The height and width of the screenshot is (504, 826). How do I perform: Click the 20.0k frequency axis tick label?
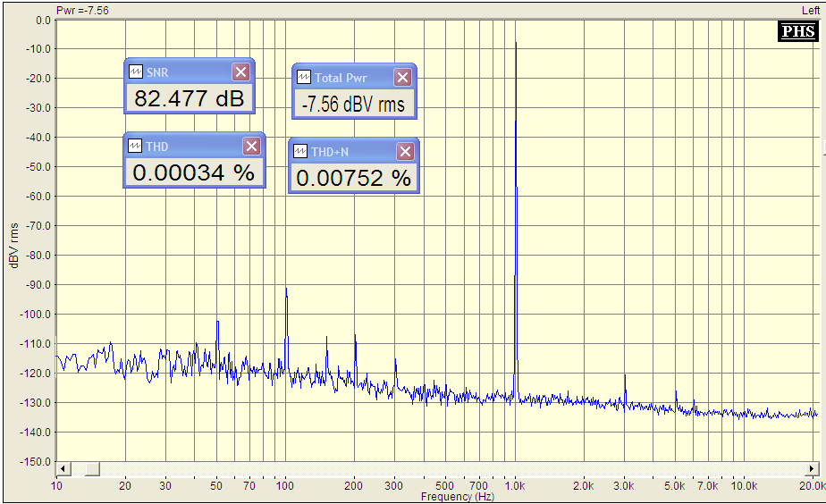coord(812,485)
